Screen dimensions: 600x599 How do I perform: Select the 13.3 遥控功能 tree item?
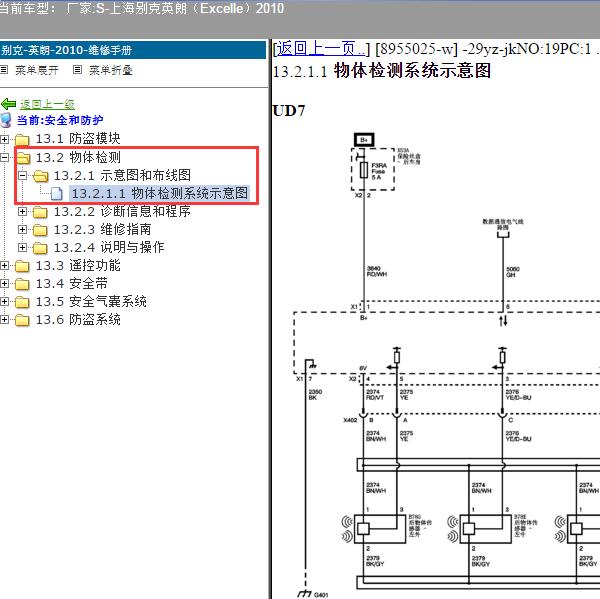78,265
